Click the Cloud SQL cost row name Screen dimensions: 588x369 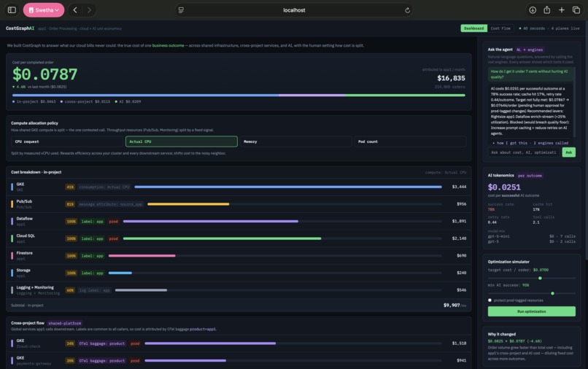click(x=26, y=236)
